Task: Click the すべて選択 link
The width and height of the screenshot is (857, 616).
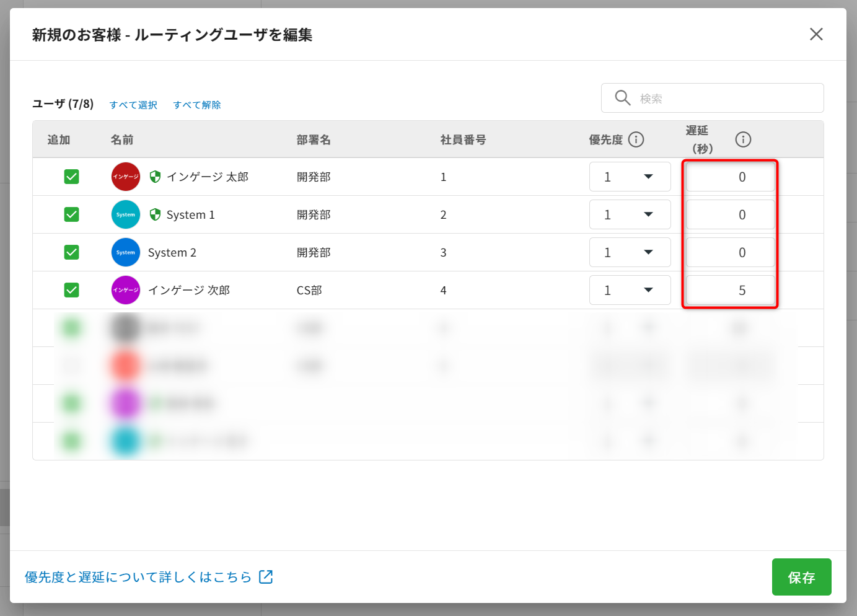Action: click(x=133, y=105)
